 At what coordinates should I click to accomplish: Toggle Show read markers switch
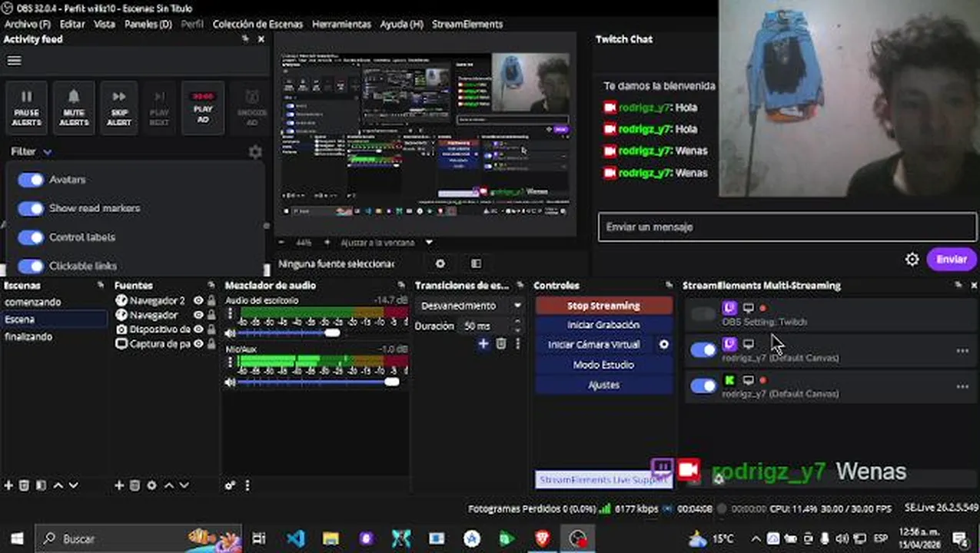tap(31, 208)
